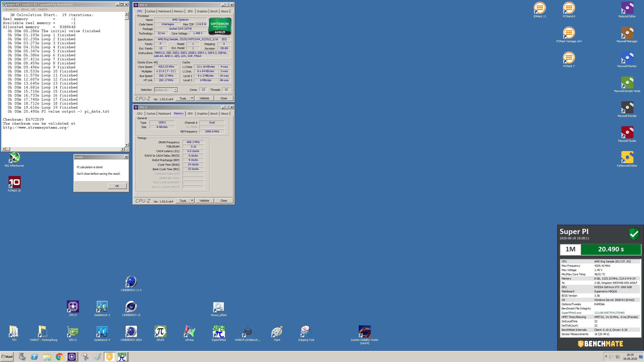
Task: Launch CINEBENCH 15 shortcut
Action: pyautogui.click(x=131, y=309)
